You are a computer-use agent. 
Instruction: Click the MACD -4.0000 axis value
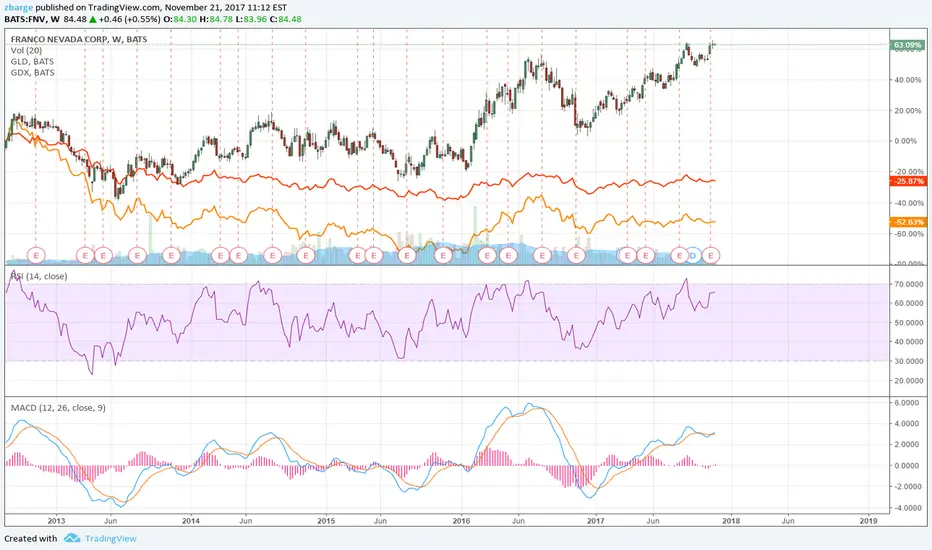tap(906, 508)
